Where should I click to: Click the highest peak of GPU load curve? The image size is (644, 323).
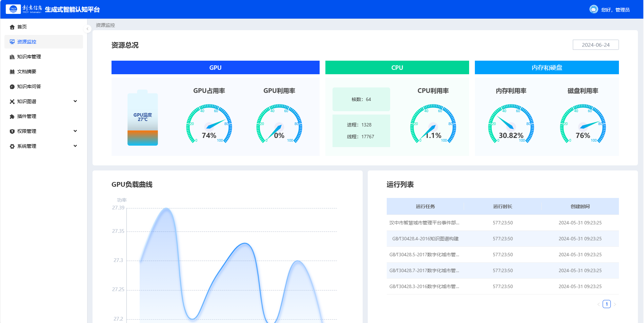coord(166,208)
